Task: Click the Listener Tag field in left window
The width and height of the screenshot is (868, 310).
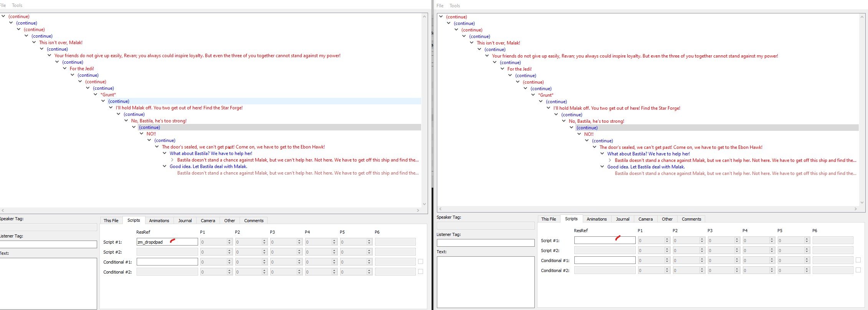Action: tap(48, 244)
